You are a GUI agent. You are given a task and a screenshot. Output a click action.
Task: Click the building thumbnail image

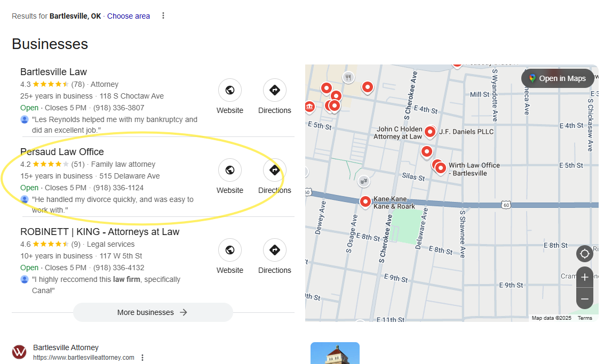(x=335, y=353)
